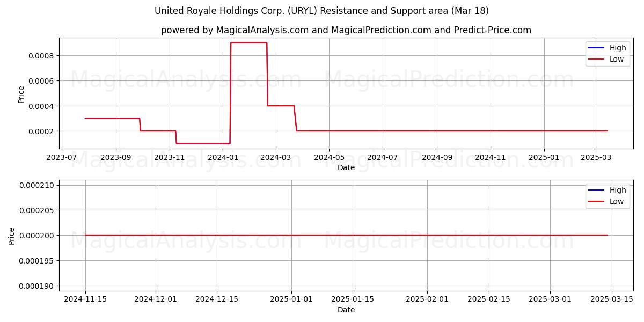Click the flat red line in bottom chart
This screenshot has width=644, height=322.
pyautogui.click(x=346, y=235)
